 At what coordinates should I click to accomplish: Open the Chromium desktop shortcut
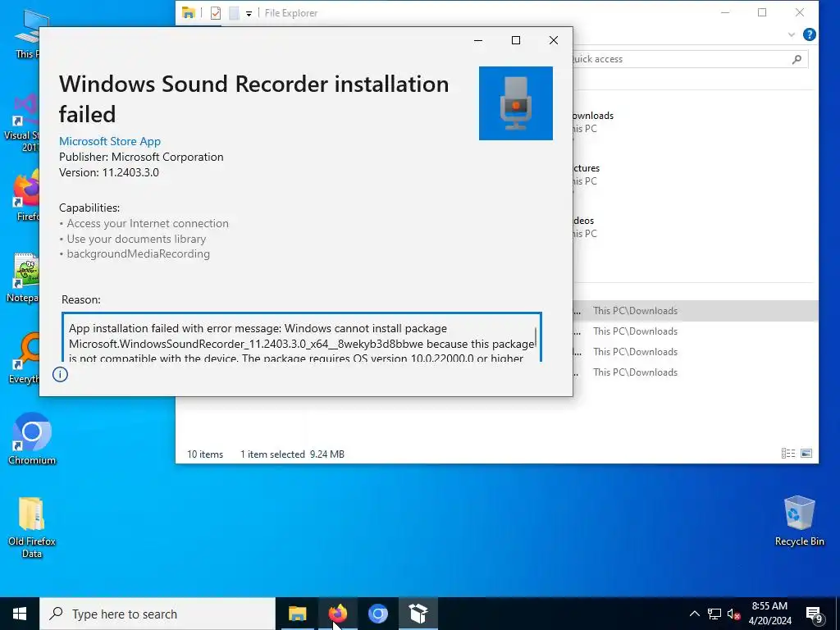pos(32,439)
